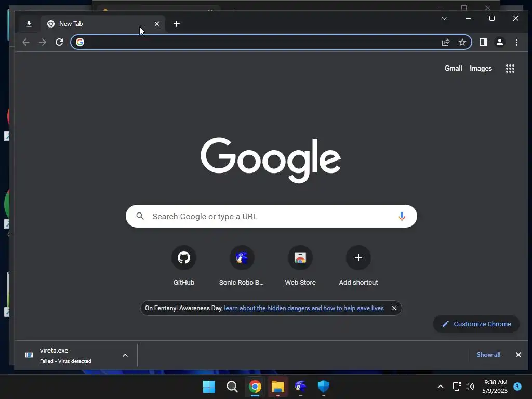Open the Sonic Robo B... shortcut

(242, 265)
